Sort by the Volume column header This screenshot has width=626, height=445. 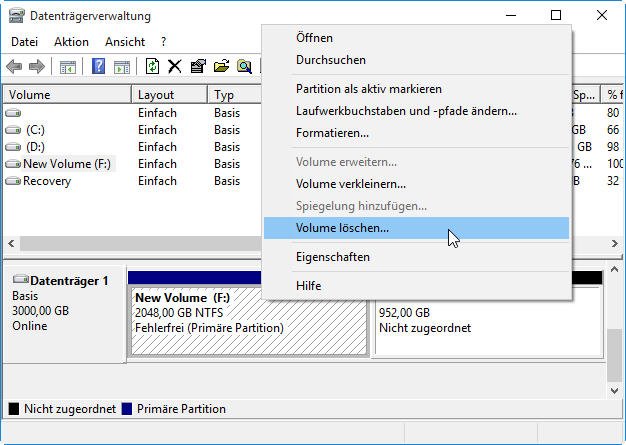coord(67,95)
